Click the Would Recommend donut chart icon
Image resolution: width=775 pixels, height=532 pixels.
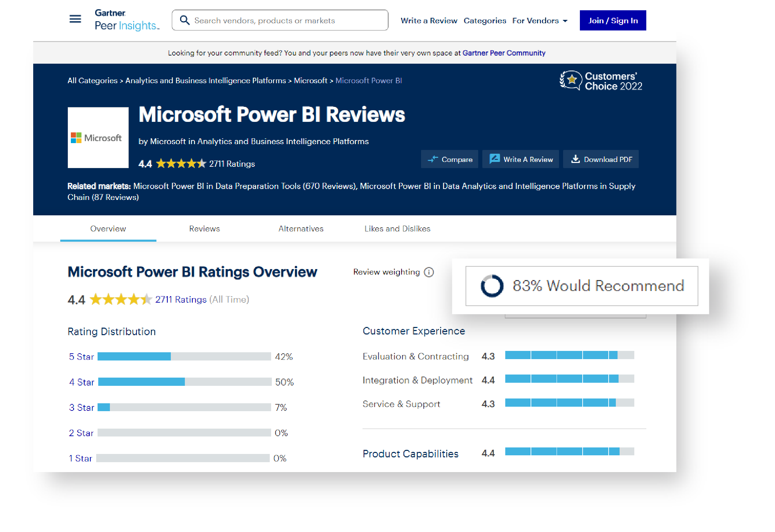coord(492,286)
